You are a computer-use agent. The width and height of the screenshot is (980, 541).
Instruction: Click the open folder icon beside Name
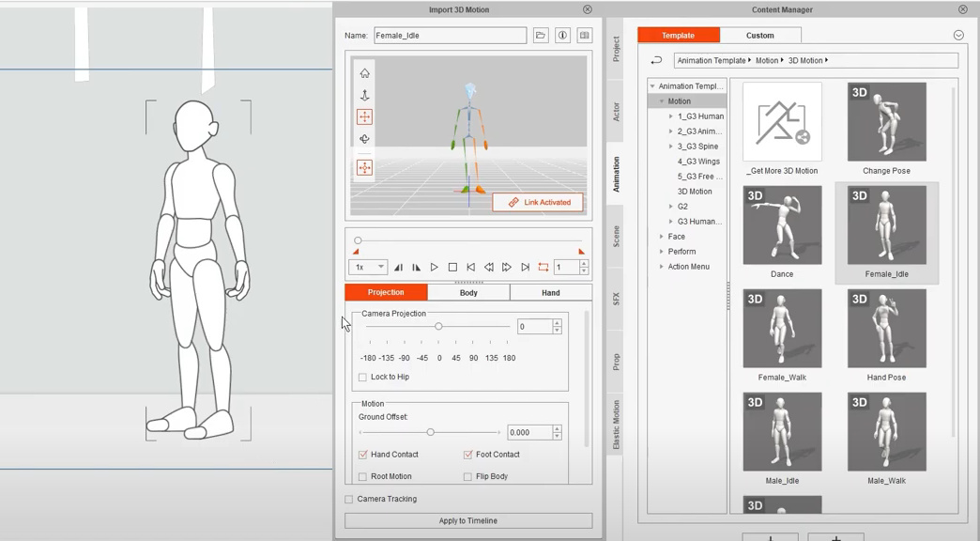541,36
